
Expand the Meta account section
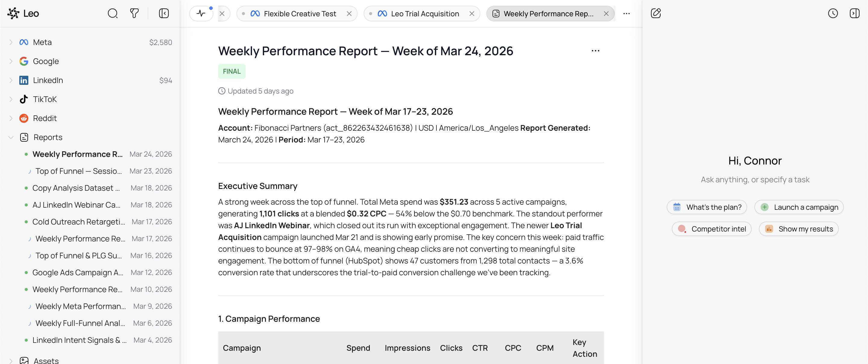11,42
